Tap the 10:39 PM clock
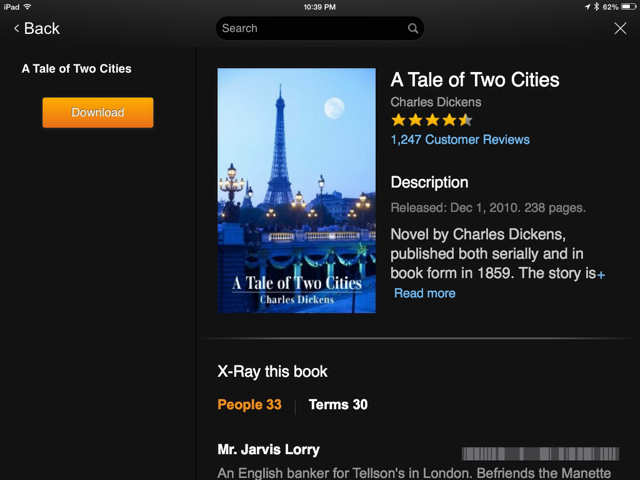 tap(320, 7)
